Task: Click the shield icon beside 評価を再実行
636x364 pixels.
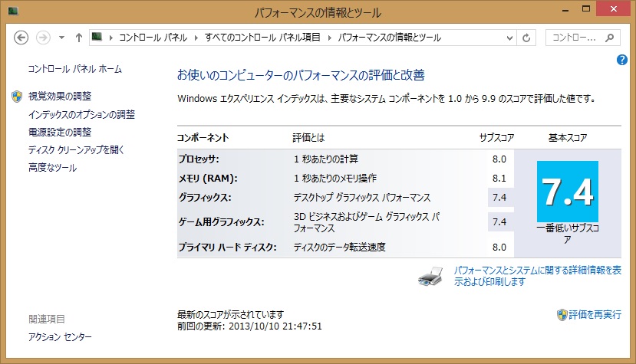Action: pyautogui.click(x=562, y=315)
